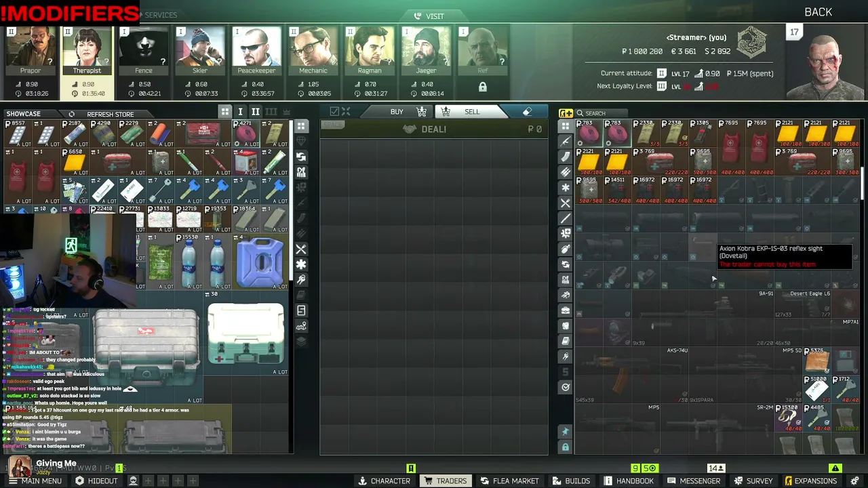Click the collapse arrows icon beside the deal checkbox
Viewport: 868px width, 488px height.
click(x=346, y=112)
